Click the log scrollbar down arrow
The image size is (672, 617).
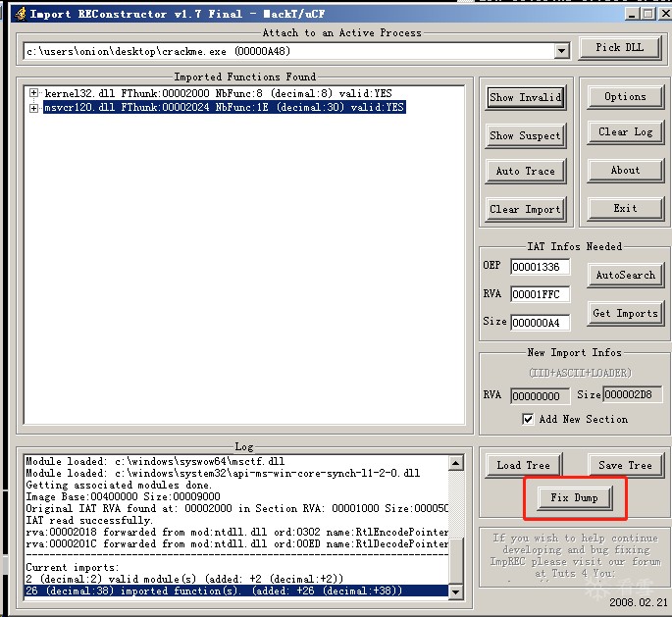point(455,592)
